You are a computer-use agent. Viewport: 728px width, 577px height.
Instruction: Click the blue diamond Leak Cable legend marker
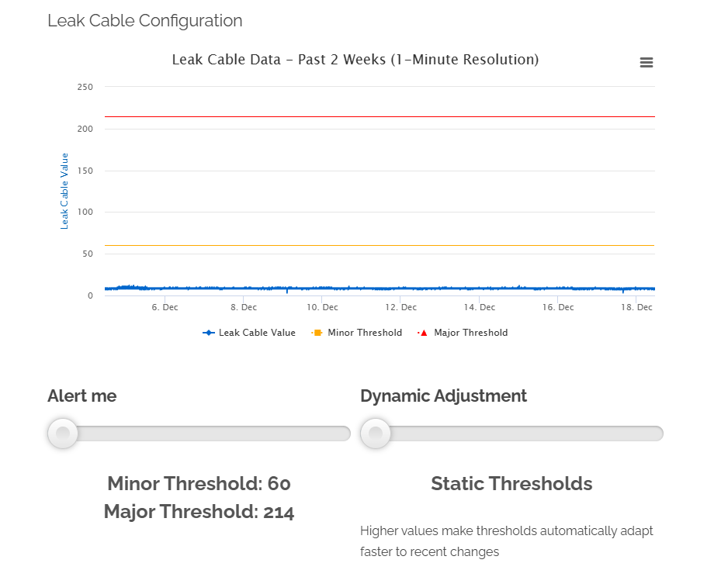[209, 333]
